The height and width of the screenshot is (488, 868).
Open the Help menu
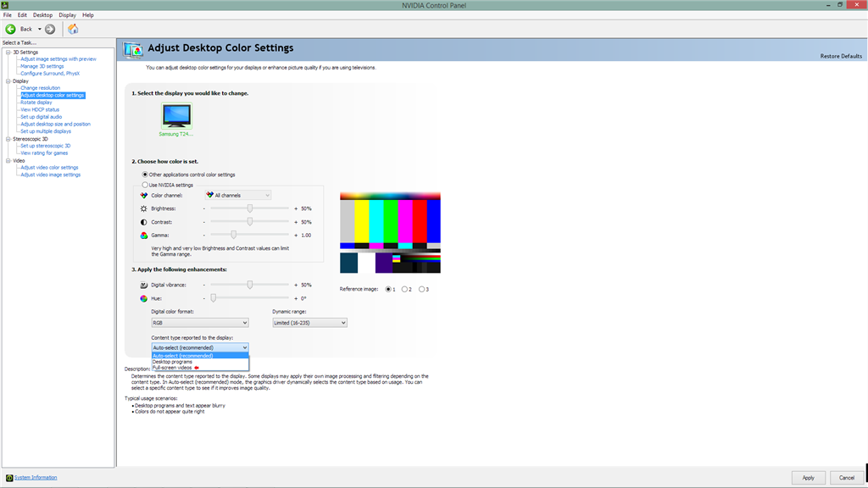88,15
